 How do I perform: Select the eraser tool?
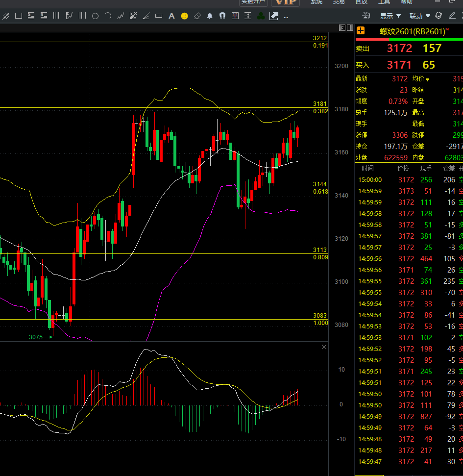point(197,16)
